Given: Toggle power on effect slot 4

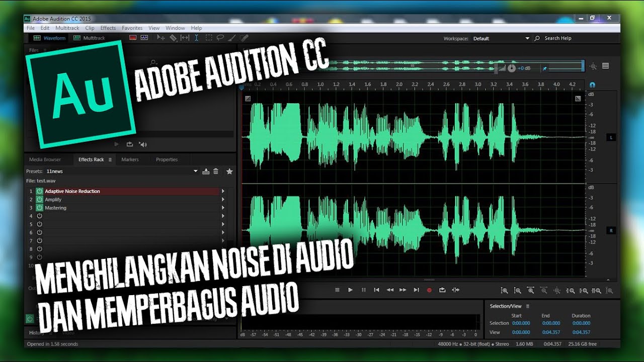Looking at the screenshot, I should pyautogui.click(x=39, y=216).
